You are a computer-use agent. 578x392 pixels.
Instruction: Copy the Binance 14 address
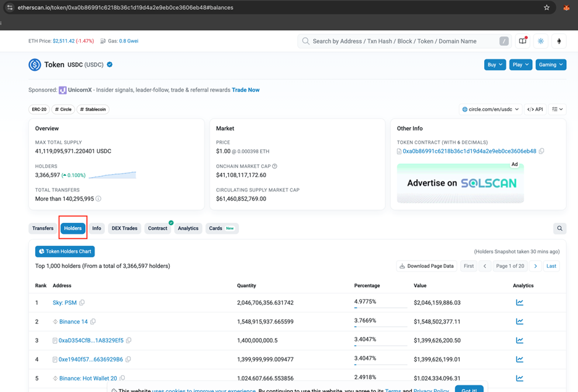point(93,322)
